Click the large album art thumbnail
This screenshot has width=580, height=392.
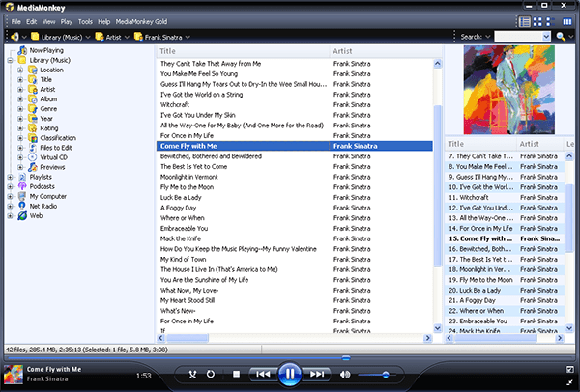tap(509, 90)
